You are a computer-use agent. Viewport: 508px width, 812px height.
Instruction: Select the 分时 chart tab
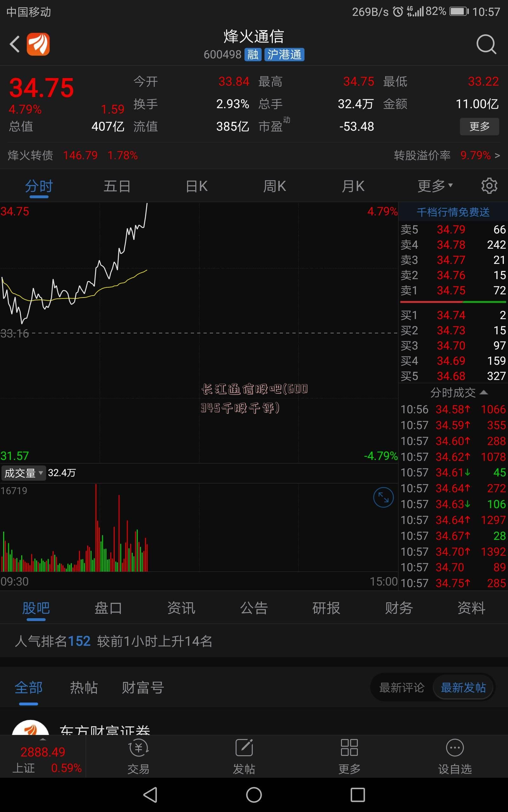pyautogui.click(x=39, y=186)
